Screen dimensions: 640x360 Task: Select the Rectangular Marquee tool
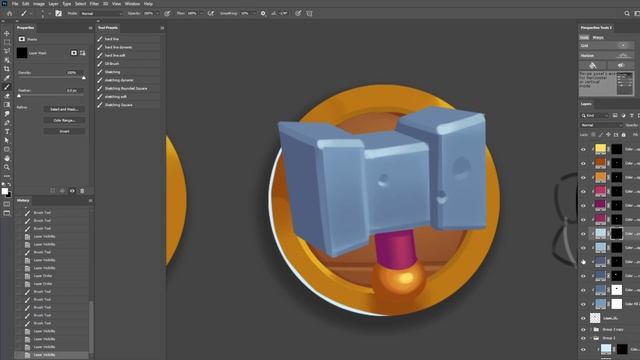7,42
